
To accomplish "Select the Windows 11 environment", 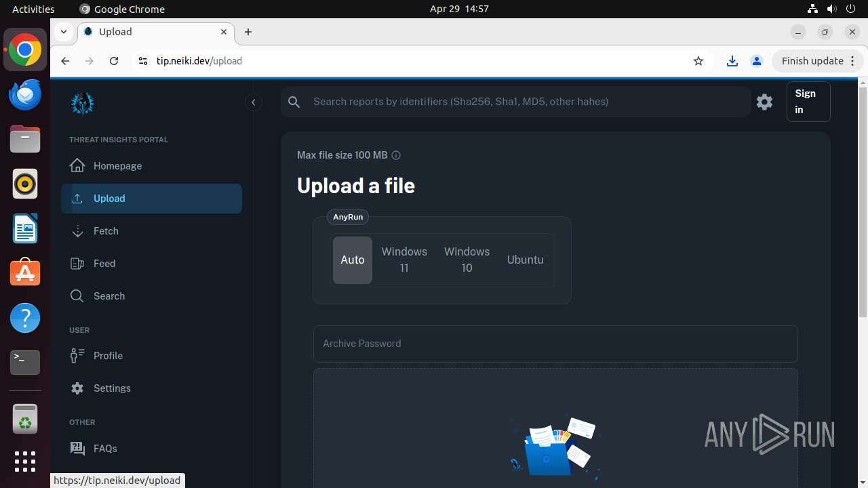I will click(404, 260).
